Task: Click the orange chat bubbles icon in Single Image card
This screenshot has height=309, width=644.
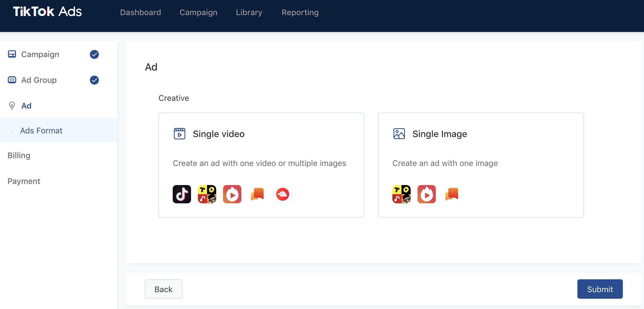Action: (x=452, y=194)
